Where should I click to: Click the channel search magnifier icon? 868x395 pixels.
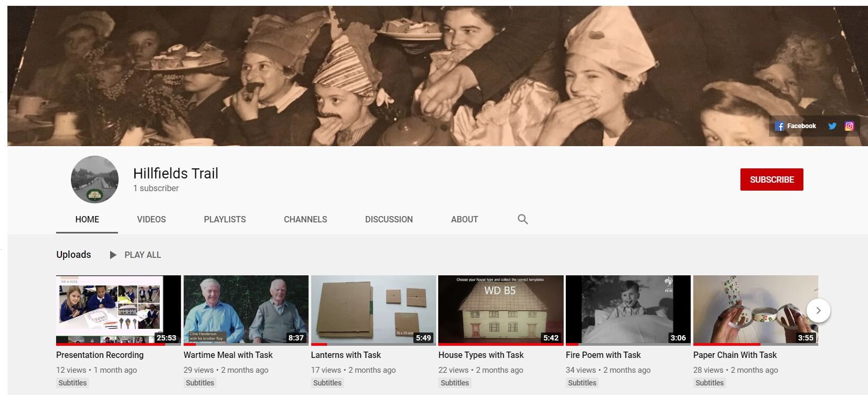(523, 219)
